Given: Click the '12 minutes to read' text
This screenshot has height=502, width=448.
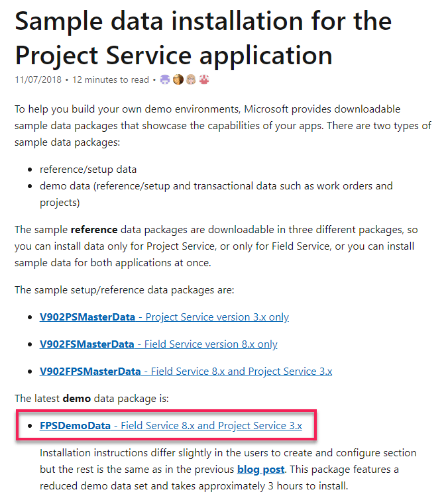Looking at the screenshot, I should [x=111, y=80].
